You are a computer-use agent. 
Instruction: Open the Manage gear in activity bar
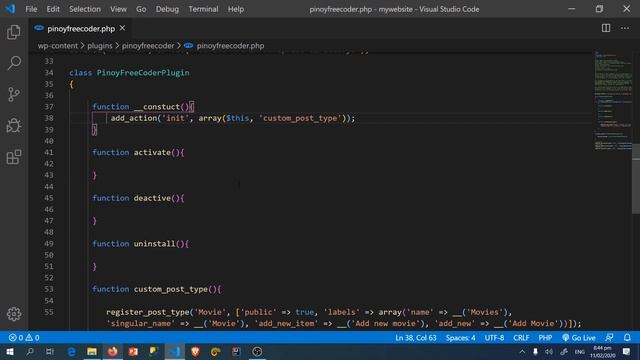click(14, 314)
